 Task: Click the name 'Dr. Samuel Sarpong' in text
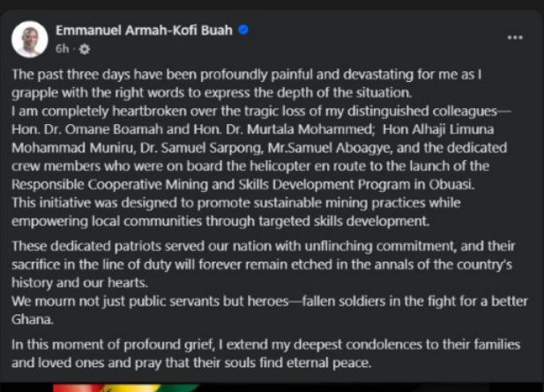201,148
